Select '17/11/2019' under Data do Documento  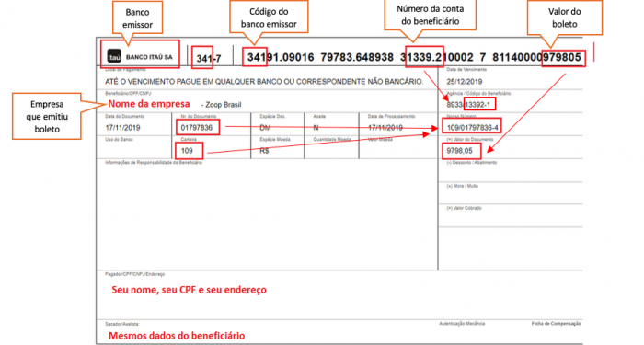coord(122,128)
